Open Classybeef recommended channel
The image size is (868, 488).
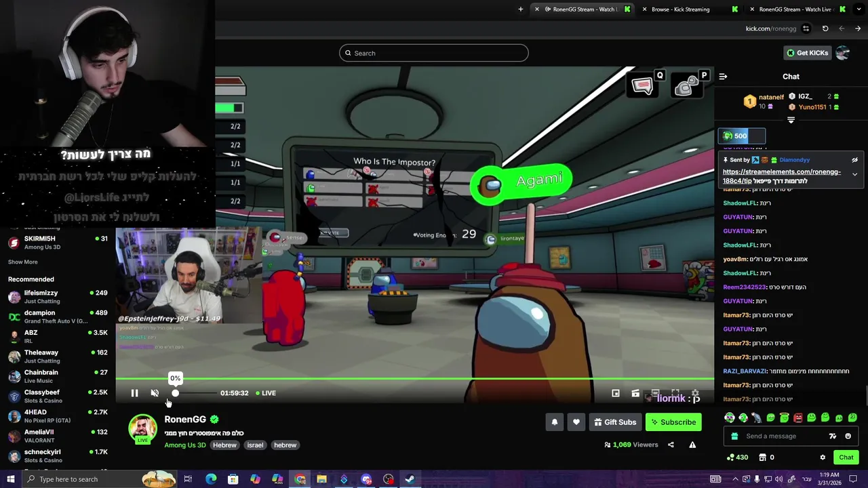click(x=58, y=396)
